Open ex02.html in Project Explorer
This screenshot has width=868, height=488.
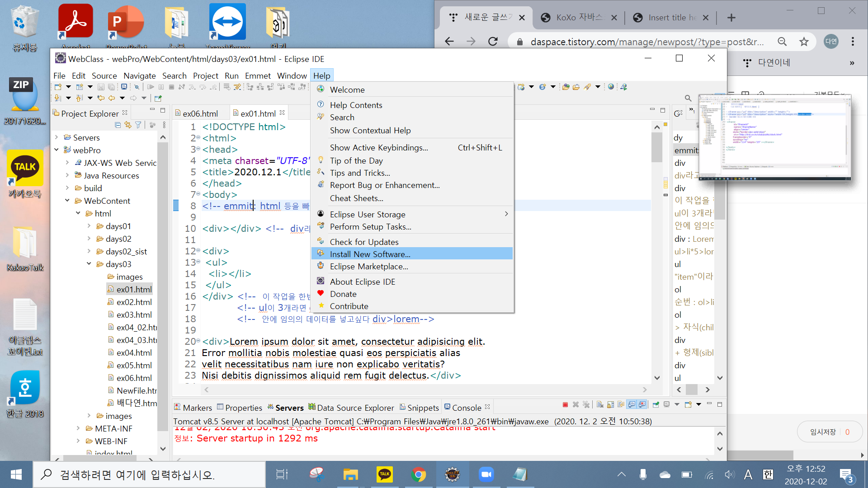point(134,302)
